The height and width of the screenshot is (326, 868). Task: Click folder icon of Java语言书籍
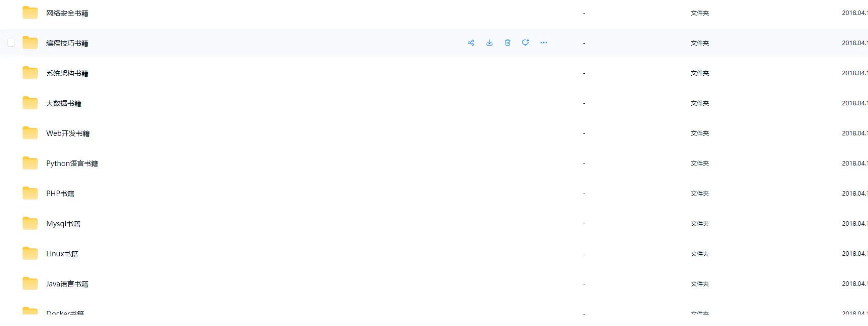pyautogui.click(x=30, y=283)
